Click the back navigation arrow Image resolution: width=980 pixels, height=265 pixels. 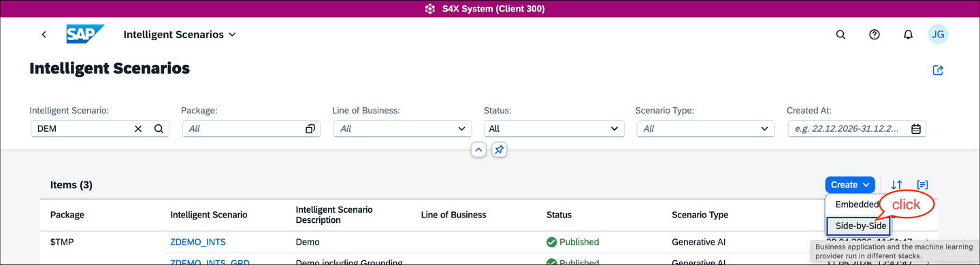(x=44, y=35)
